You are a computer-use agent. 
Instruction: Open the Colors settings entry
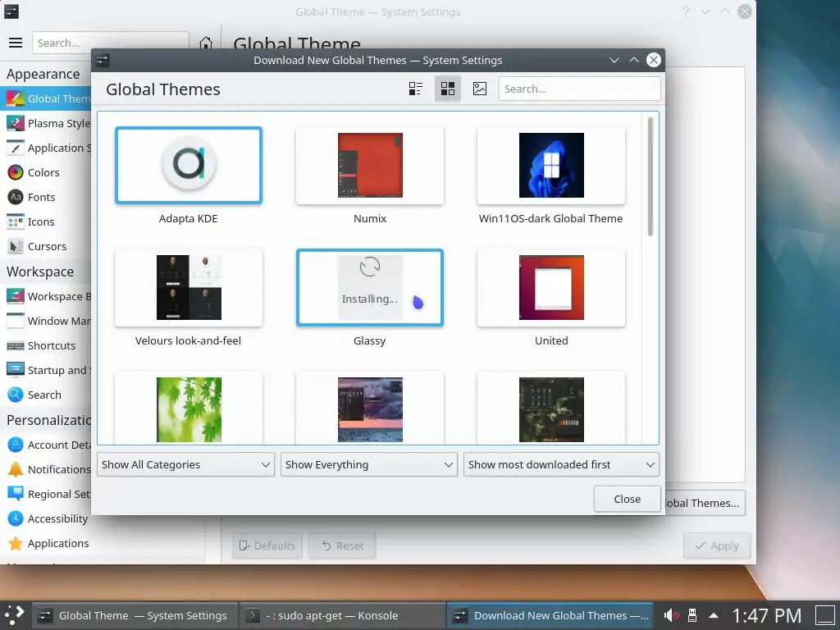[46, 172]
